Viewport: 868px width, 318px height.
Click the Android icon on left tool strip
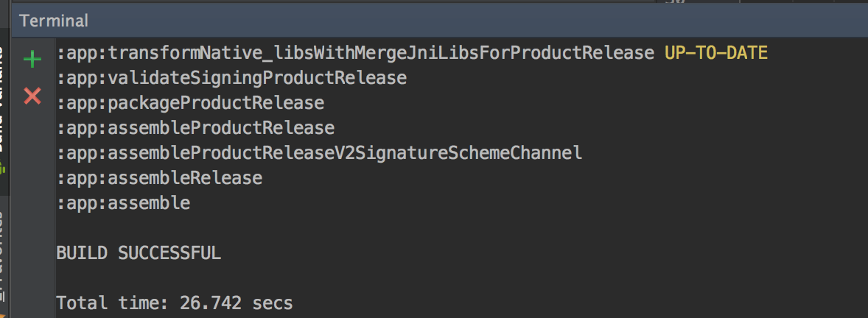3,169
